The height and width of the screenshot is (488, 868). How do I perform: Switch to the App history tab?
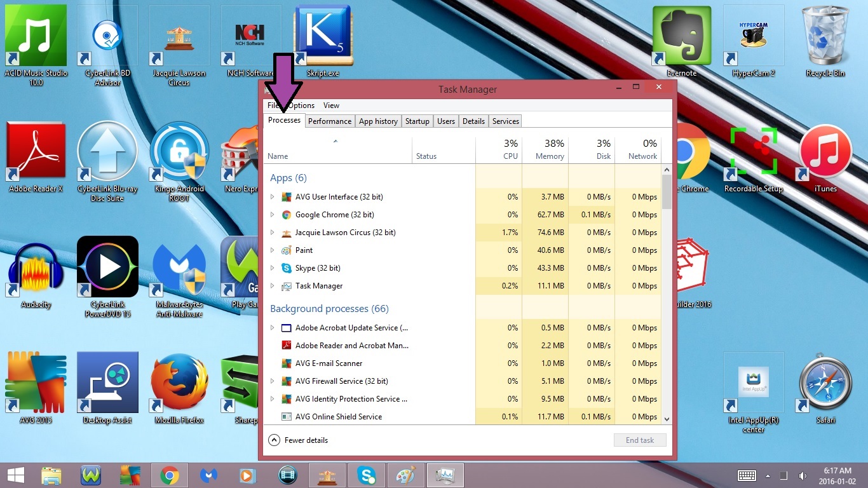point(378,121)
